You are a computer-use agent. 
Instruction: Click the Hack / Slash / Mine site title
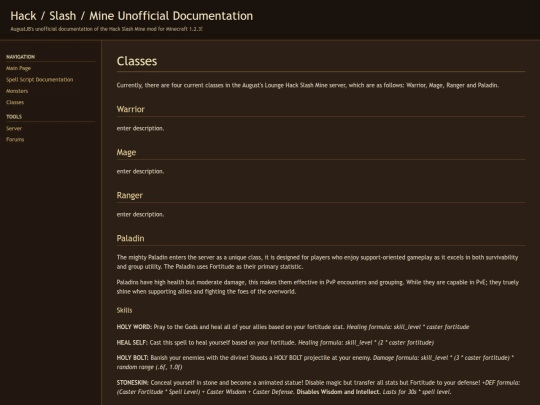click(x=132, y=16)
